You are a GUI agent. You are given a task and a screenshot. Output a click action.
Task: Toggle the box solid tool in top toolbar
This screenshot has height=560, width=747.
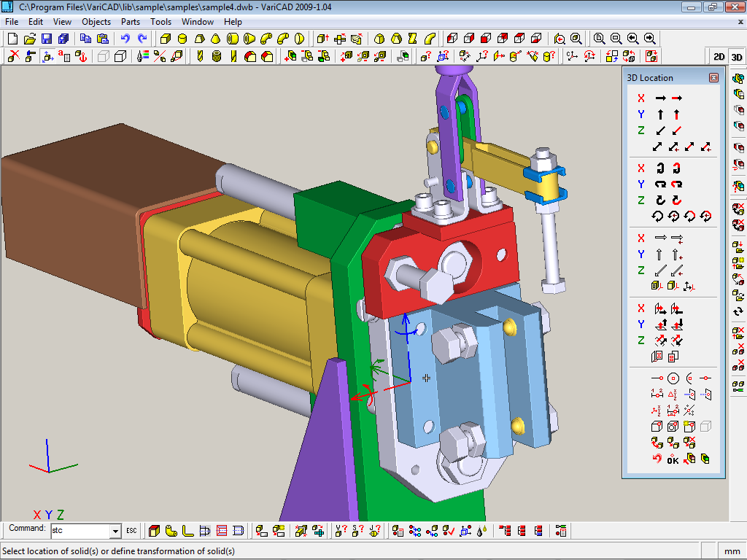pyautogui.click(x=166, y=39)
